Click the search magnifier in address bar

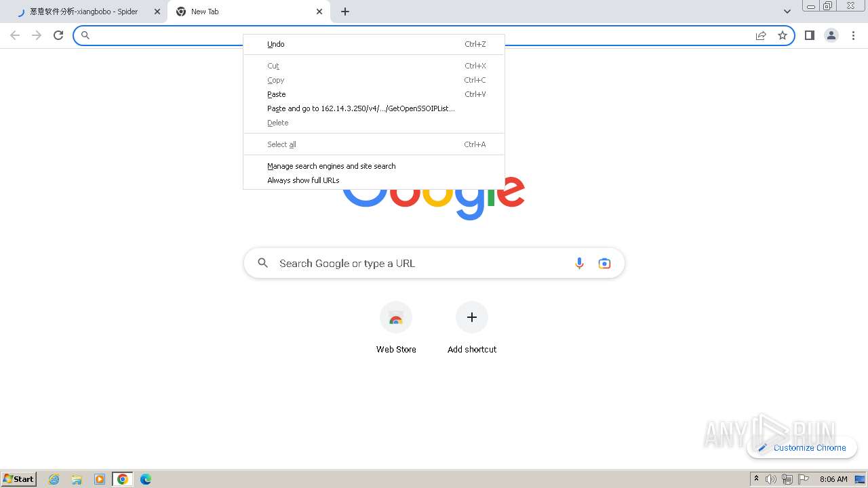pyautogui.click(x=85, y=35)
